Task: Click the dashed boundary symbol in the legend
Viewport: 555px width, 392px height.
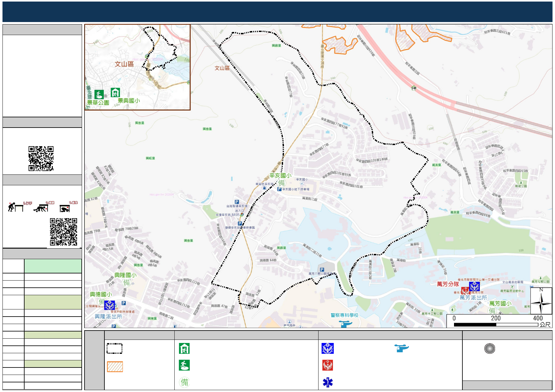Action: point(114,348)
